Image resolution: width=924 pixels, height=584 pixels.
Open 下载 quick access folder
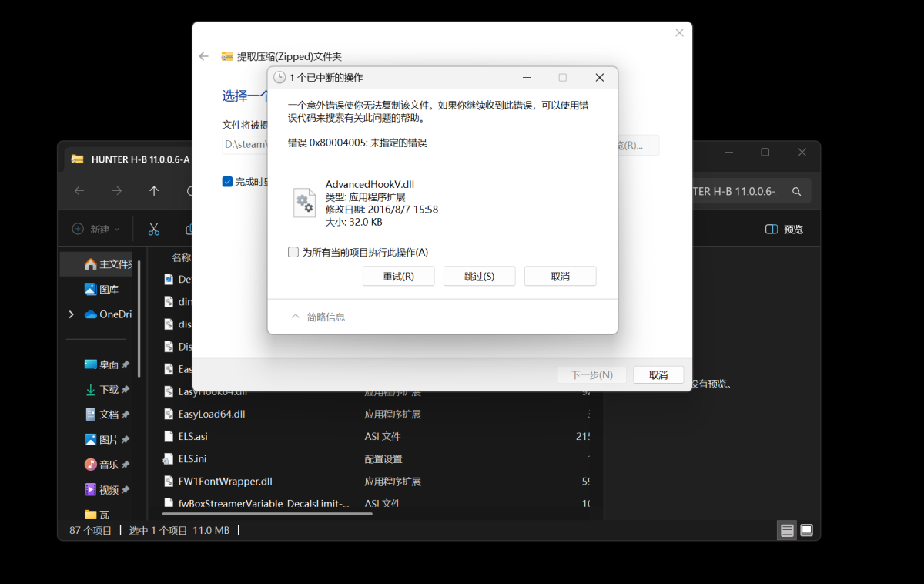[106, 390]
